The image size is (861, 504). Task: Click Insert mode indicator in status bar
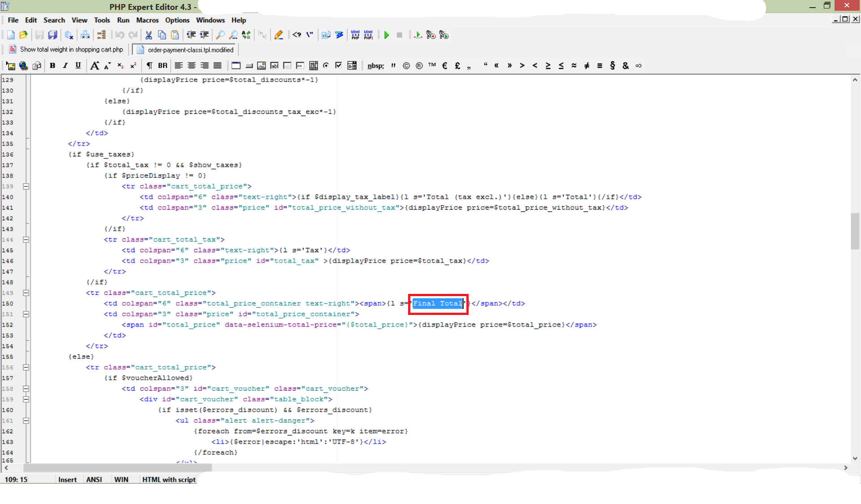tap(67, 479)
